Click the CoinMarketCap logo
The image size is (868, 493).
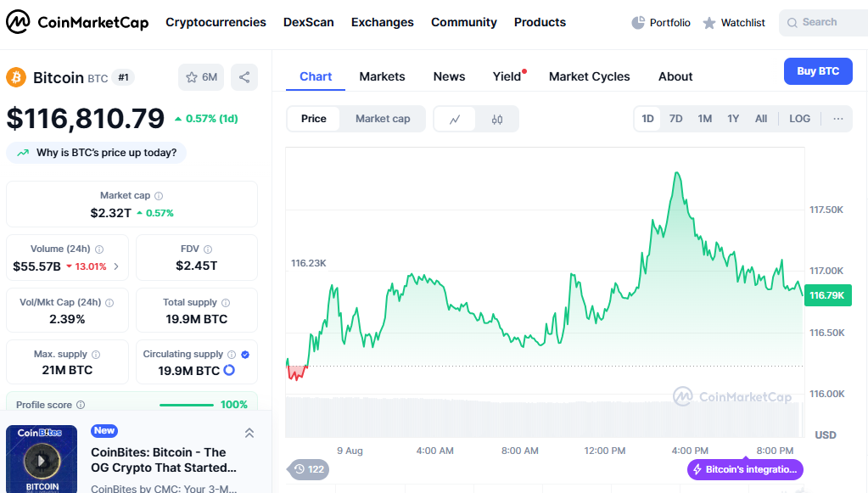point(77,22)
